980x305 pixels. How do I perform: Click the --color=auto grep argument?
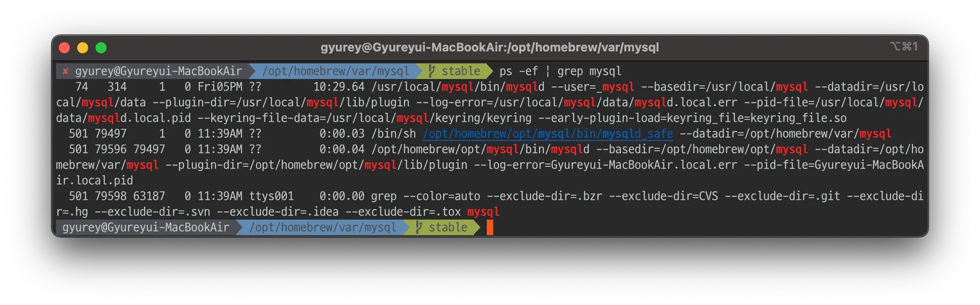[442, 196]
